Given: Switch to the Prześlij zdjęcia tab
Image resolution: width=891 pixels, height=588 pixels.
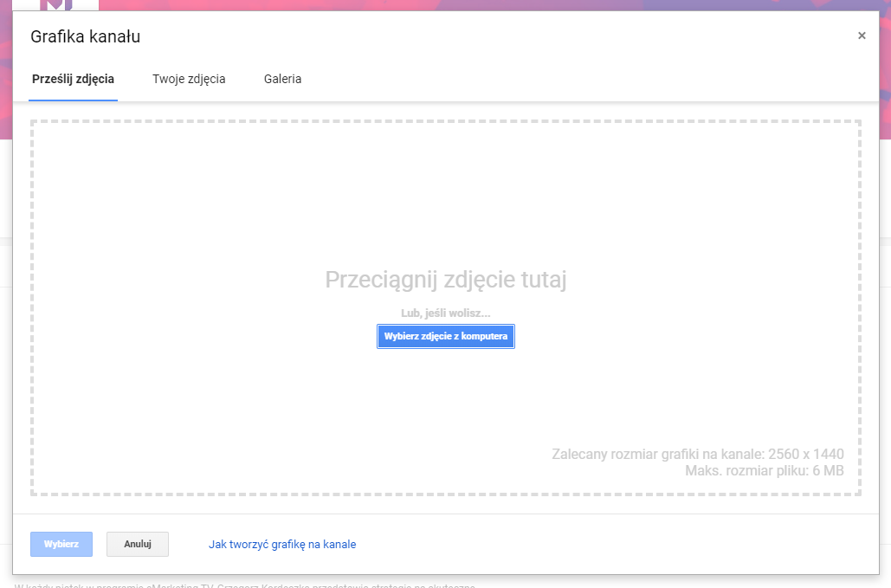Looking at the screenshot, I should (73, 79).
